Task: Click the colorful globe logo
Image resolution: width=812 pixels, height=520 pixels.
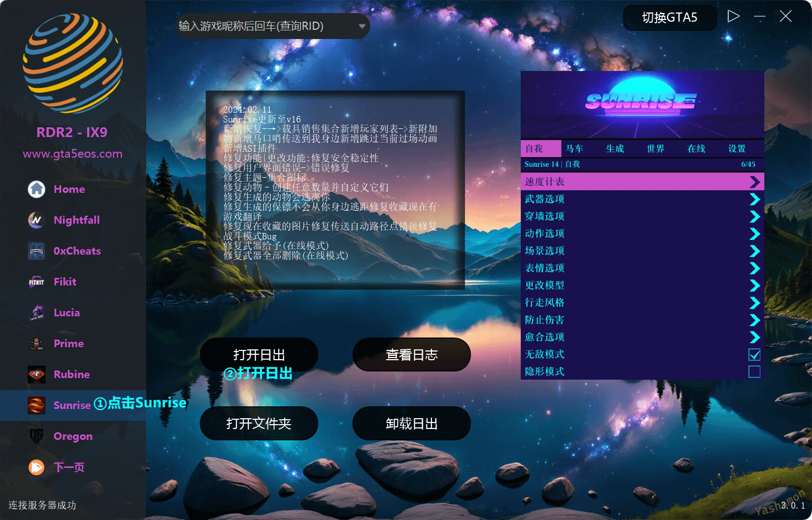Action: pos(73,63)
